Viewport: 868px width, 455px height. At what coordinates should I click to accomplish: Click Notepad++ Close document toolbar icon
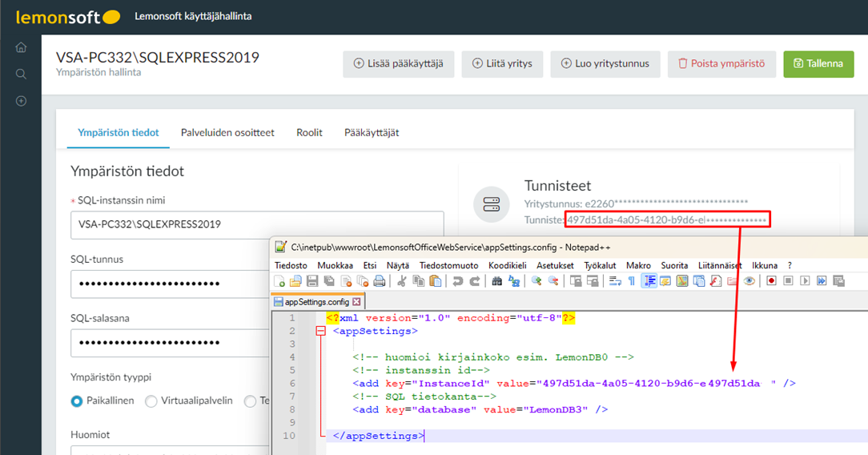[347, 281]
